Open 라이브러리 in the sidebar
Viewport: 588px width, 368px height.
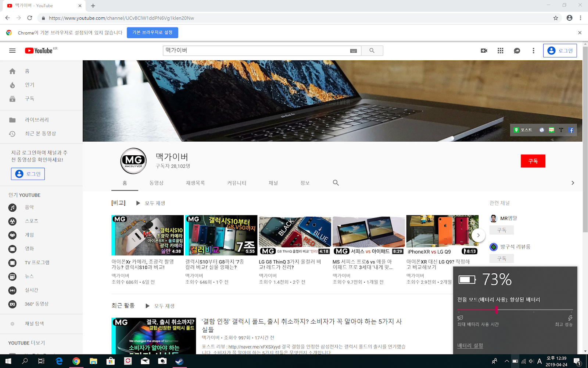pos(41,120)
